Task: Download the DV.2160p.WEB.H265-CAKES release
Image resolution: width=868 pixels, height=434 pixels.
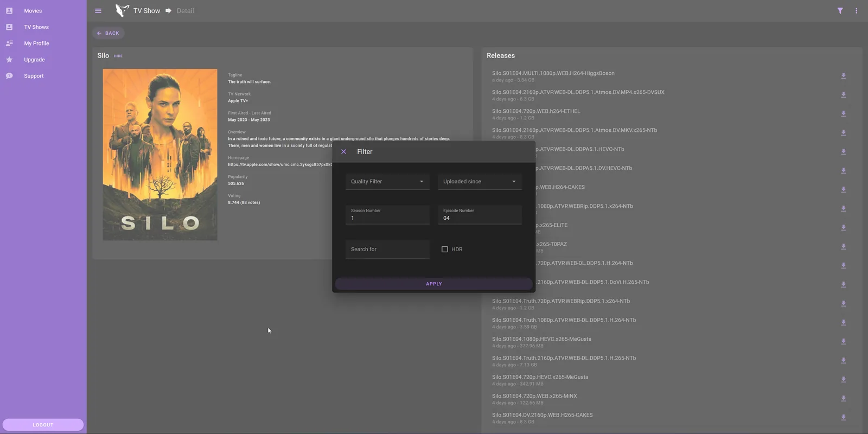Action: (x=843, y=418)
